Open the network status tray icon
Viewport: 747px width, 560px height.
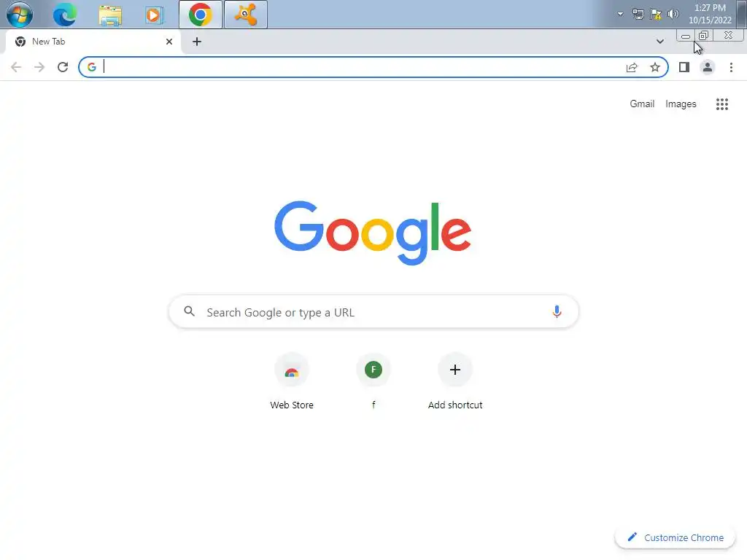pyautogui.click(x=638, y=14)
